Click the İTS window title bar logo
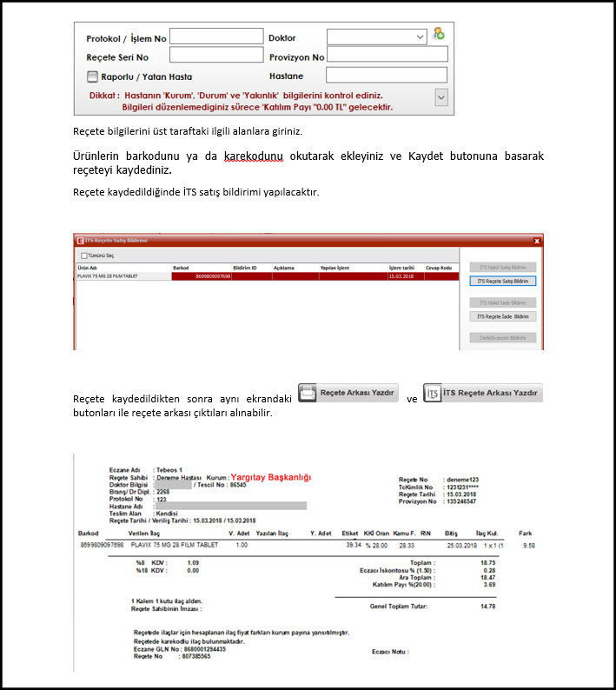This screenshot has width=616, height=690. tap(80, 241)
